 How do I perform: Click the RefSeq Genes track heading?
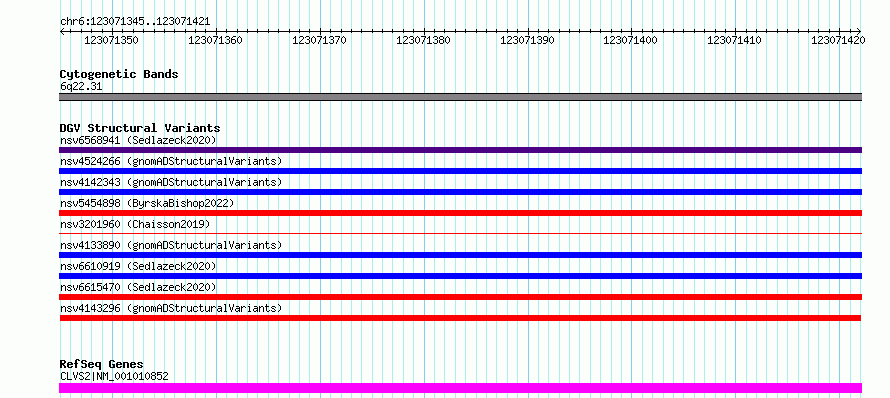[102, 365]
